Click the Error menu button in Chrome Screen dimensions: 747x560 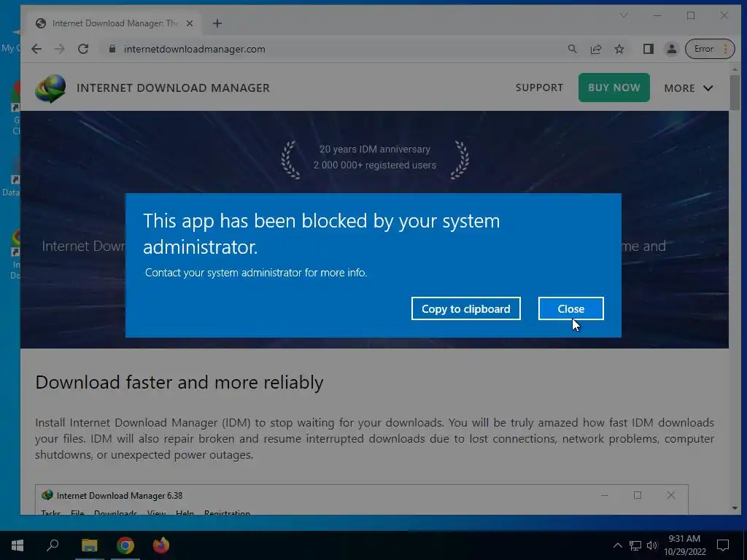pos(709,49)
